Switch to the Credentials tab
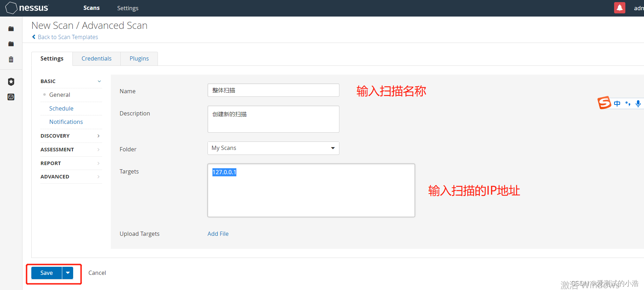The height and width of the screenshot is (290, 644). coord(96,58)
